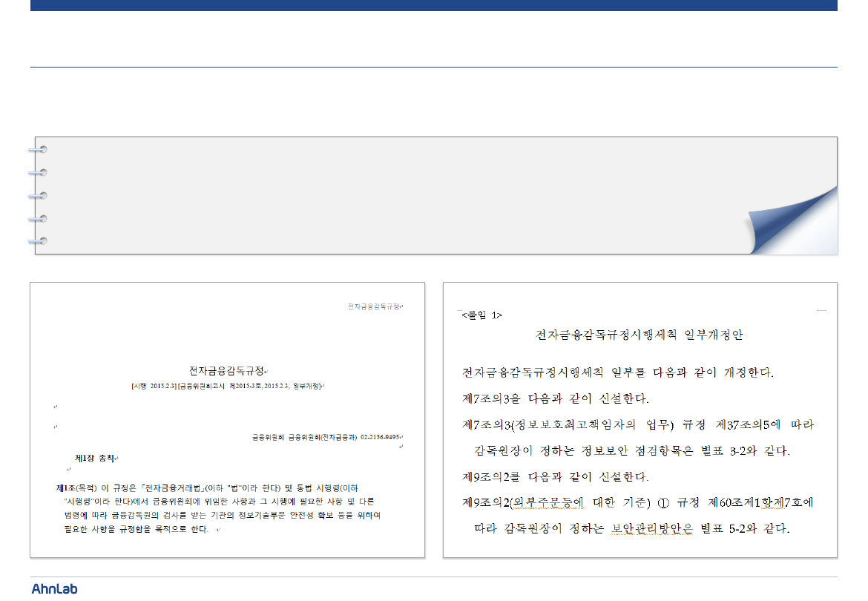Image resolution: width=868 pixels, height=601 pixels.
Task: Click the <붙임 1> label in right document
Action: tap(482, 315)
